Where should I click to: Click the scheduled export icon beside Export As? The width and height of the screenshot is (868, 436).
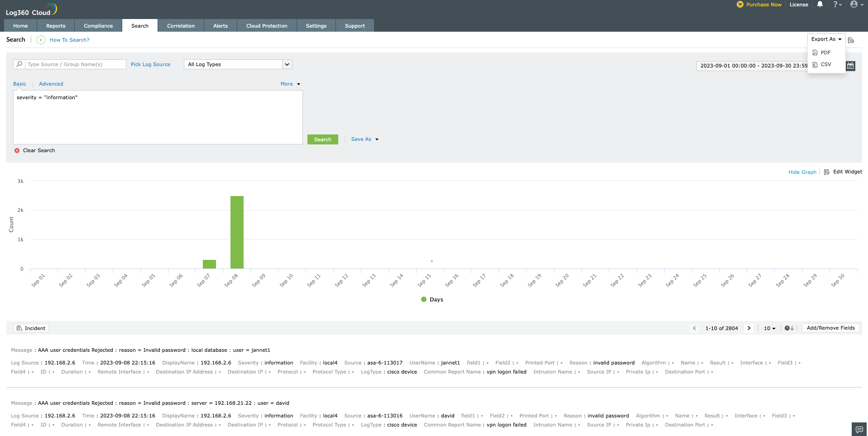click(851, 40)
